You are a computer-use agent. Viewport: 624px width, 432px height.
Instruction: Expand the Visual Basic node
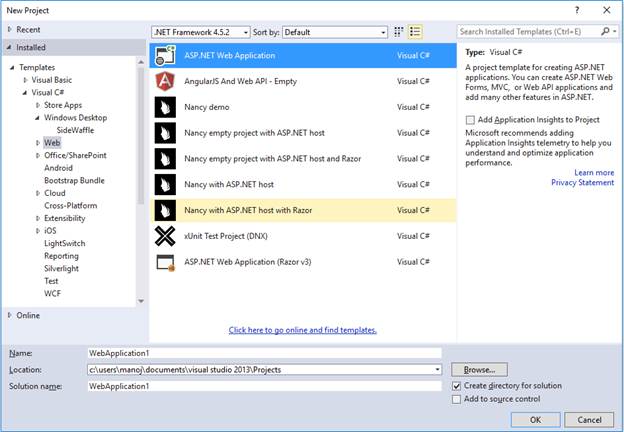click(25, 80)
